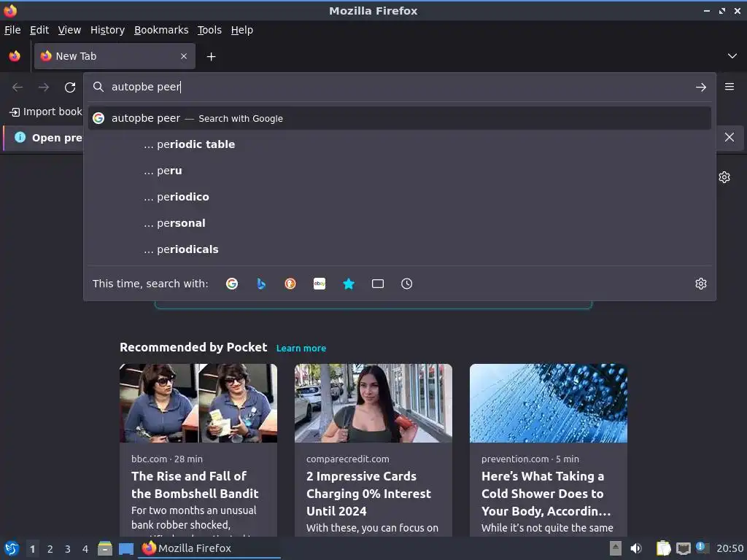
Task: Open 'Here's What Taking a Cold Shower' headline
Action: pyautogui.click(x=546, y=494)
